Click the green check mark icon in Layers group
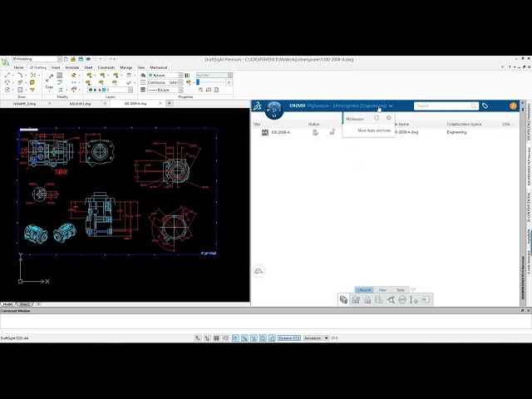532x399 pixels. pyautogui.click(x=129, y=82)
